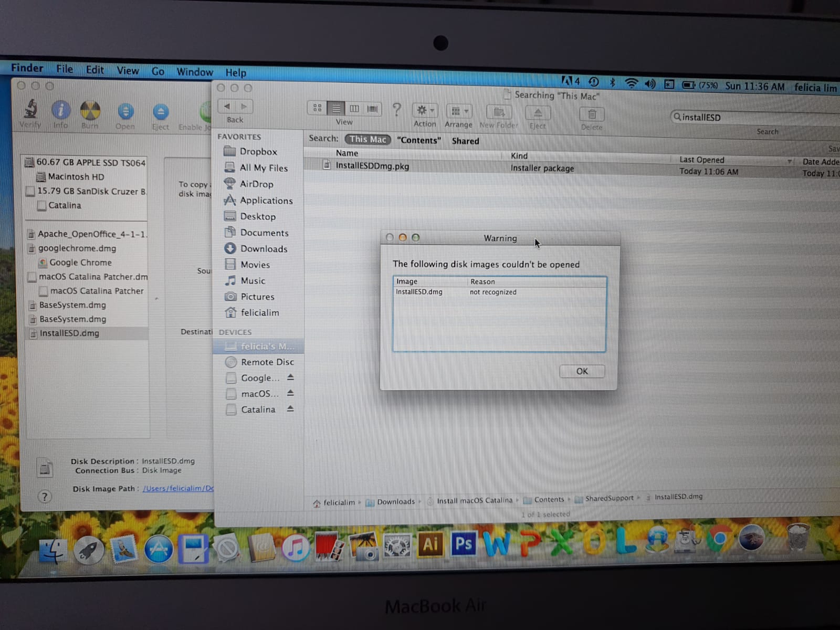Viewport: 840px width, 630px height.
Task: Eject the Google… device in sidebar
Action: click(x=290, y=377)
